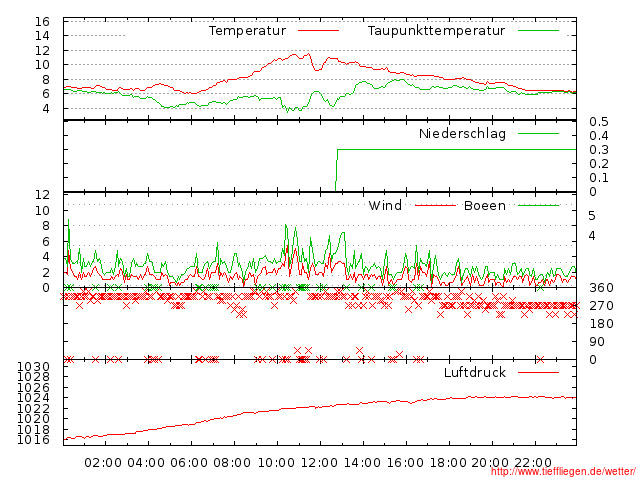Viewport: 640px width, 480px height.
Task: Click the 180 wind direction axis label
Action: click(x=601, y=324)
